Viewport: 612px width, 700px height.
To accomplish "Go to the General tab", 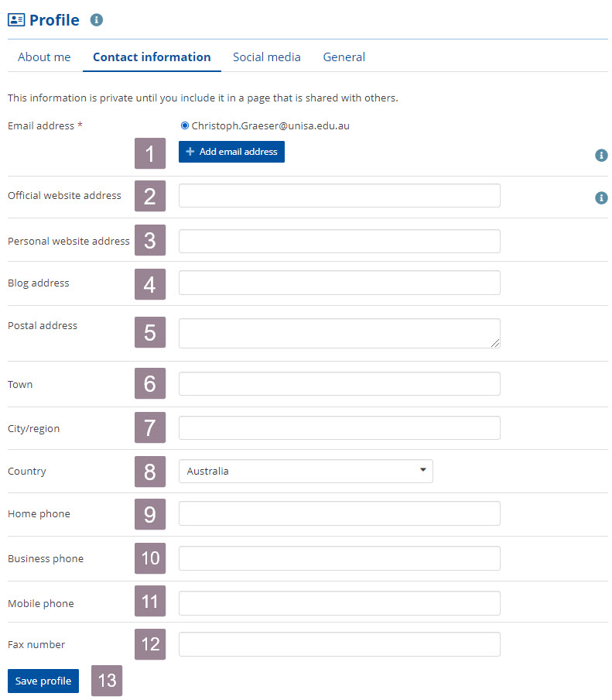I will [344, 57].
